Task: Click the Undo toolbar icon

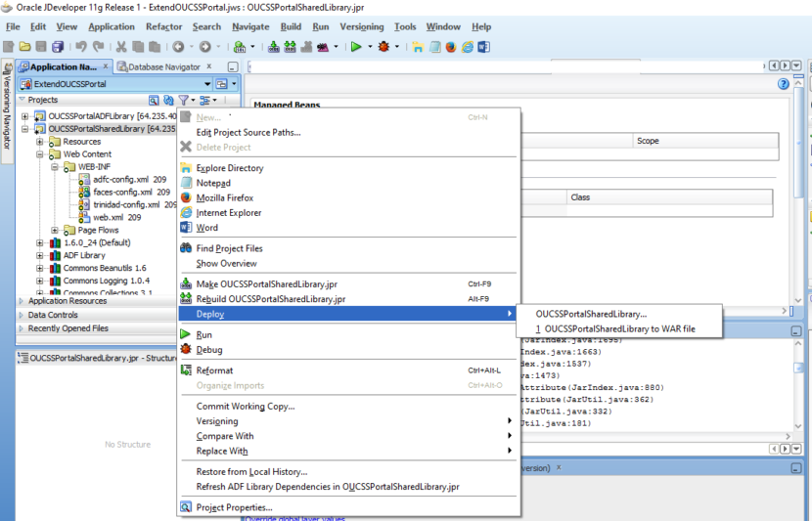Action: coord(81,47)
